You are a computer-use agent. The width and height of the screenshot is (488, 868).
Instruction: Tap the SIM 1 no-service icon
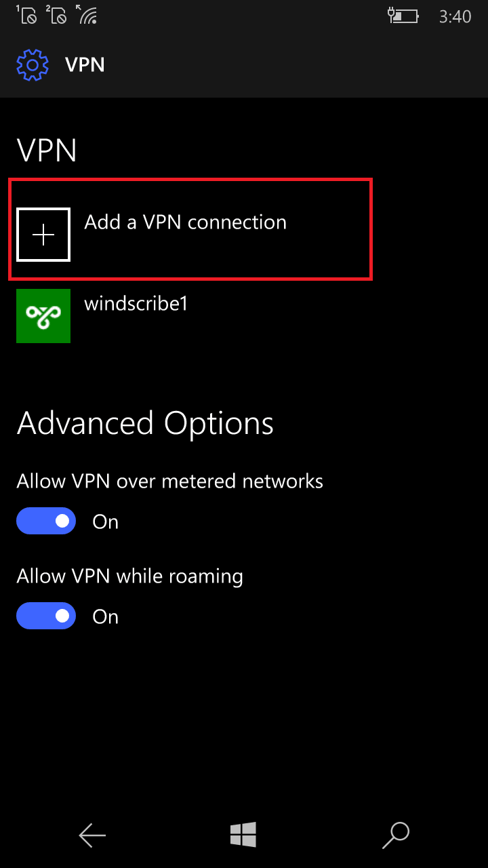(x=26, y=14)
